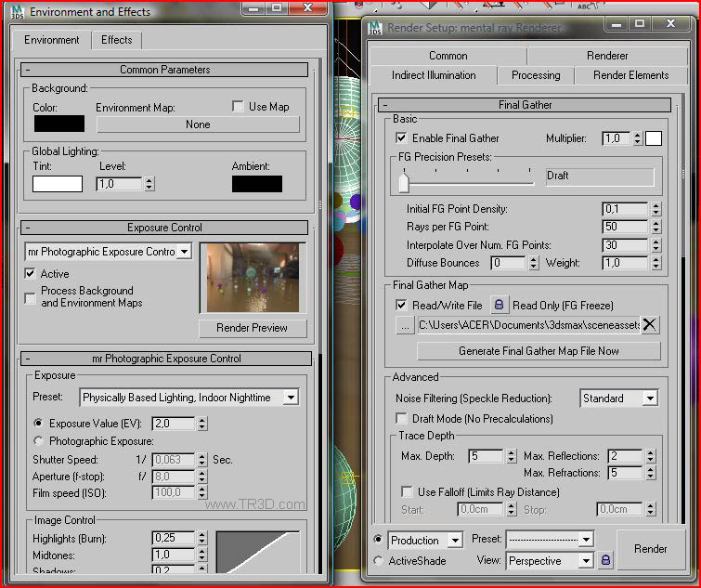This screenshot has width=701, height=588.
Task: Click the Midtones value field
Action: 174,555
